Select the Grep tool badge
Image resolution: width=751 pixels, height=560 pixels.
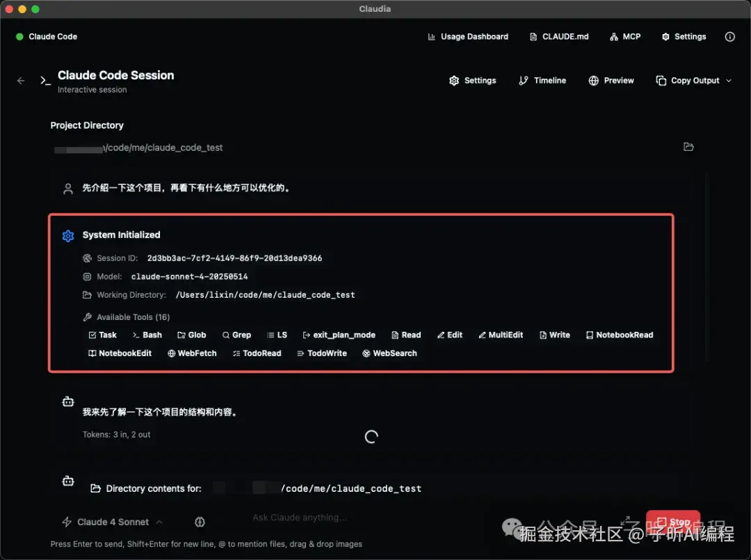pyautogui.click(x=236, y=335)
